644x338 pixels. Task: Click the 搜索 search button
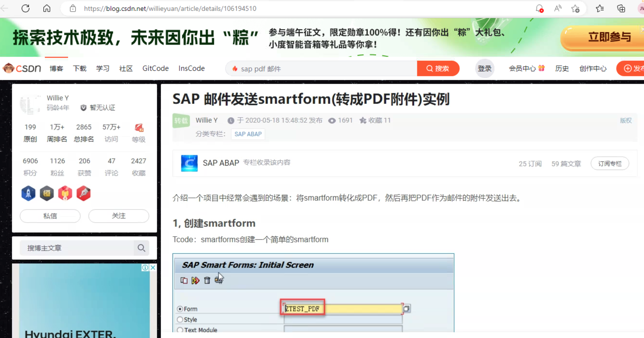[x=438, y=69]
